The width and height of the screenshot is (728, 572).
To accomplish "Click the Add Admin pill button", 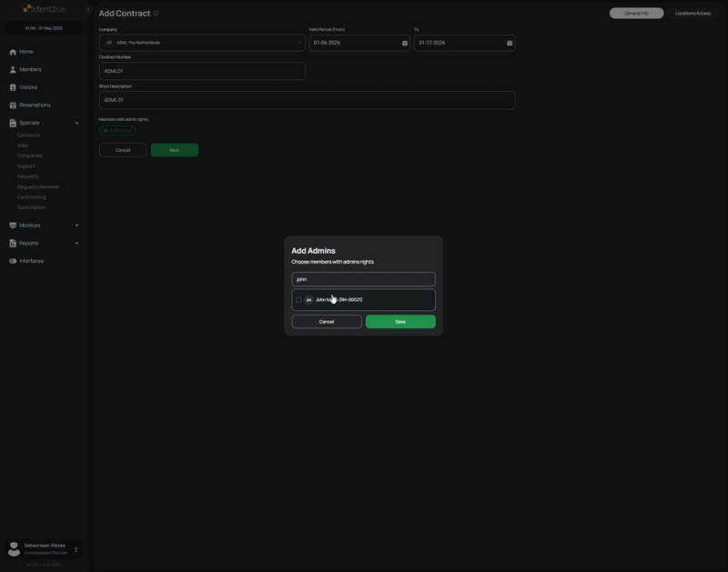I will (x=117, y=131).
